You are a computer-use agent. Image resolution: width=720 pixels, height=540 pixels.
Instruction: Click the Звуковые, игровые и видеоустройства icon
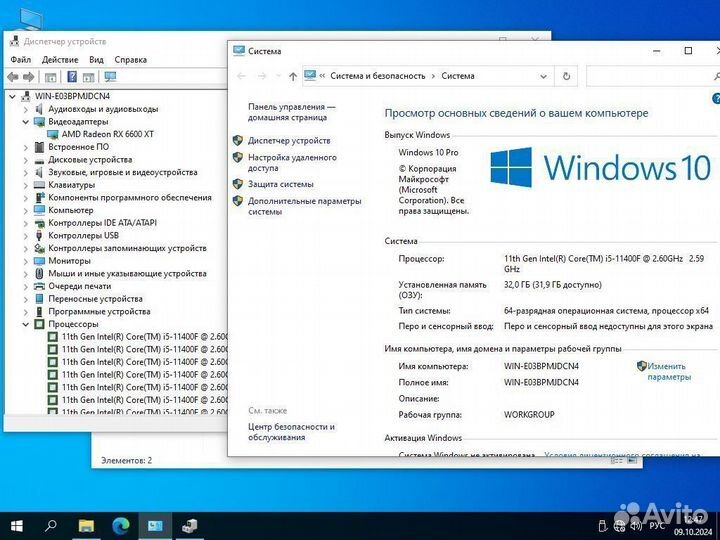click(39, 172)
